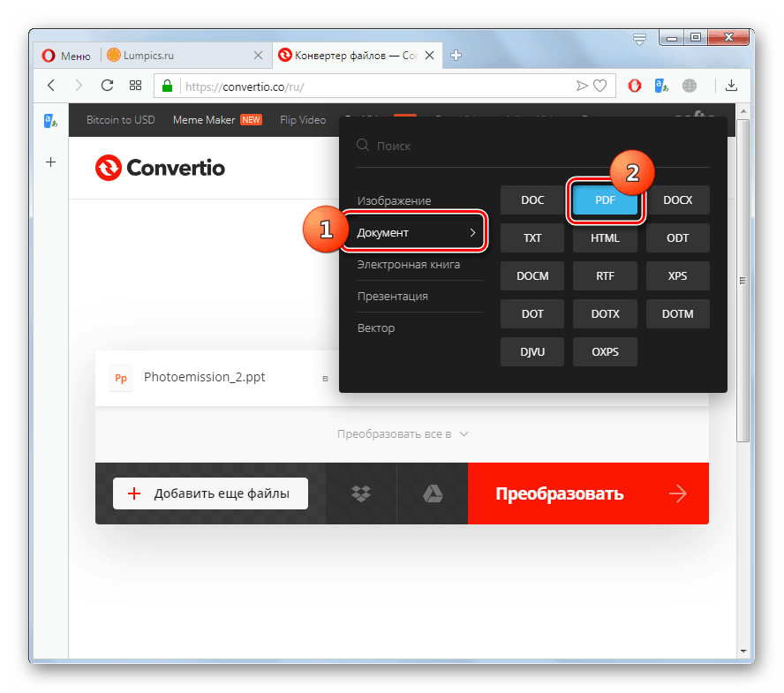Click 'Добавить еще файлы'
This screenshot has height=693, width=784.
pos(210,493)
